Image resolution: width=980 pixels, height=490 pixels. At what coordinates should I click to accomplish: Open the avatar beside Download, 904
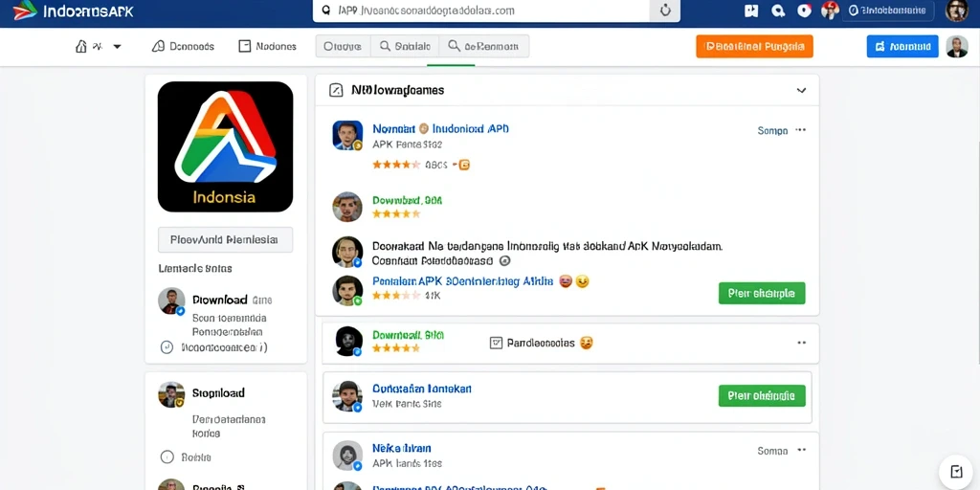click(x=347, y=207)
